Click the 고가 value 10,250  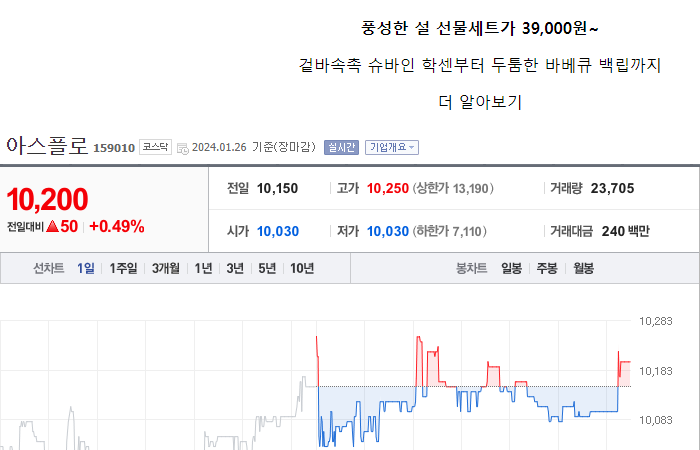pyautogui.click(x=388, y=188)
